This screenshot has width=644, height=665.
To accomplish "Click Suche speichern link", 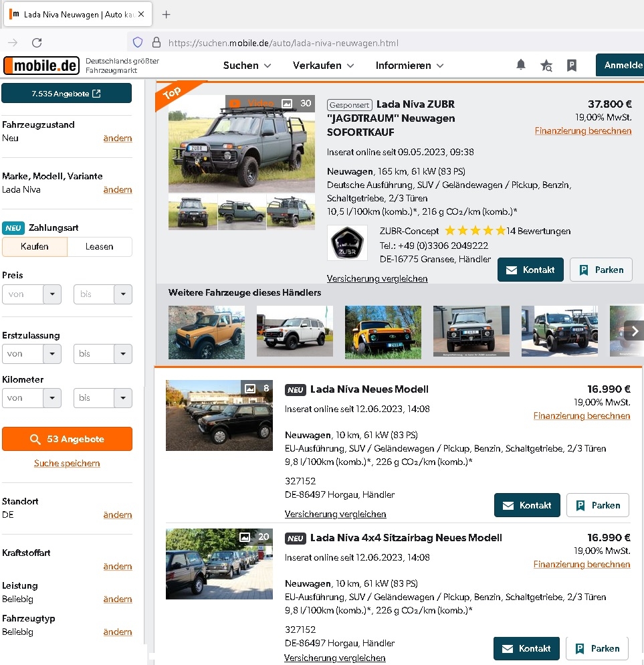I will pos(67,463).
